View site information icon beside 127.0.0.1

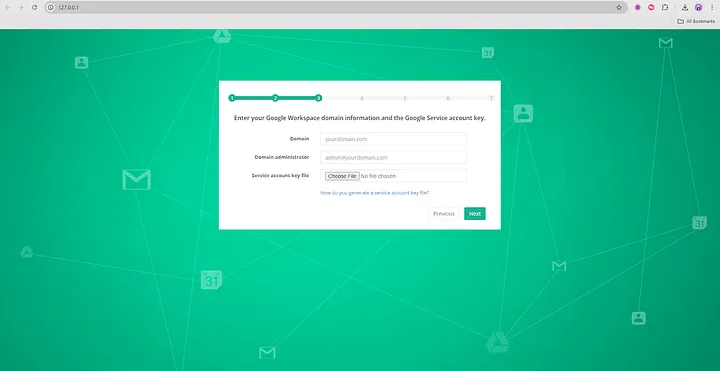[51, 7]
